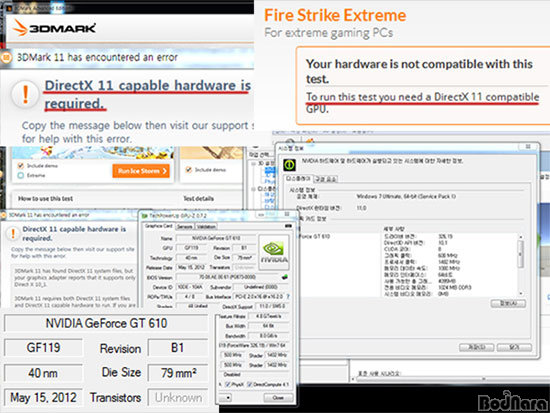Screen dimensions: 550x413
Task: Toggle the PhysX checkbox in GPU-Z
Action: click(228, 385)
